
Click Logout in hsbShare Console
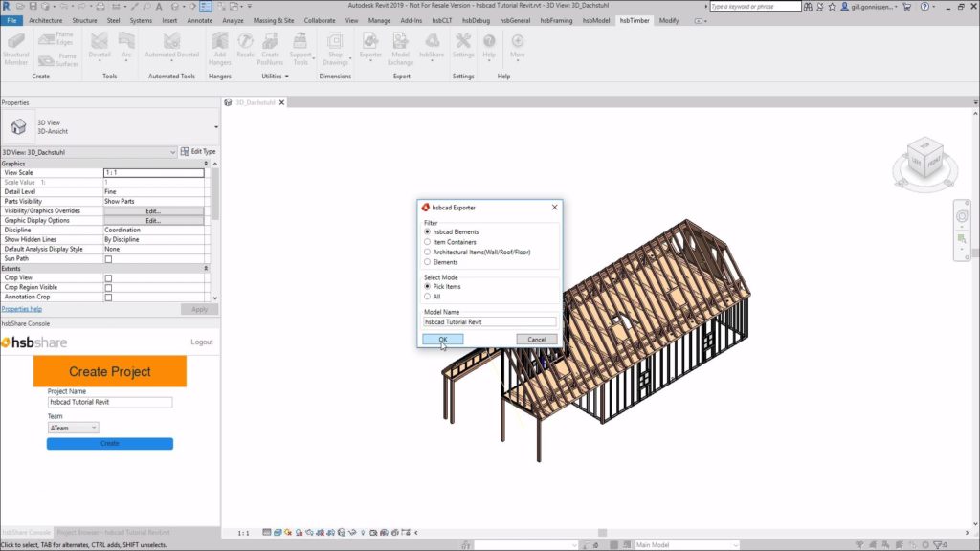click(x=202, y=342)
